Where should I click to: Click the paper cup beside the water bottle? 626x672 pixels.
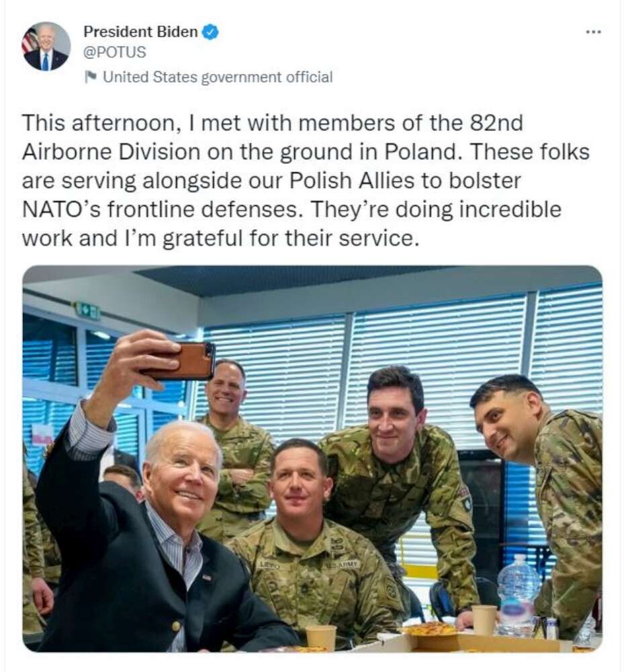tap(484, 620)
